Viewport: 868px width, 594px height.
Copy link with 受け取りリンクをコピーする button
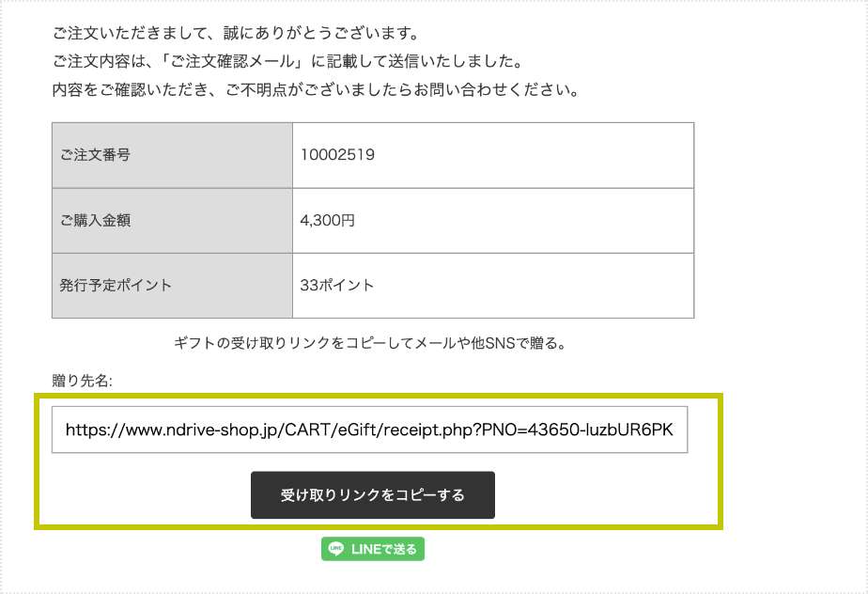pyautogui.click(x=373, y=494)
